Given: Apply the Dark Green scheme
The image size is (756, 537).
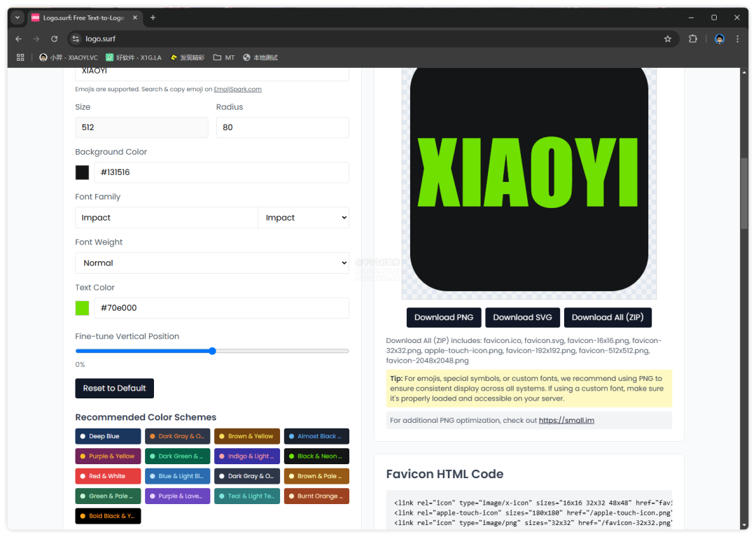Looking at the screenshot, I should click(177, 456).
